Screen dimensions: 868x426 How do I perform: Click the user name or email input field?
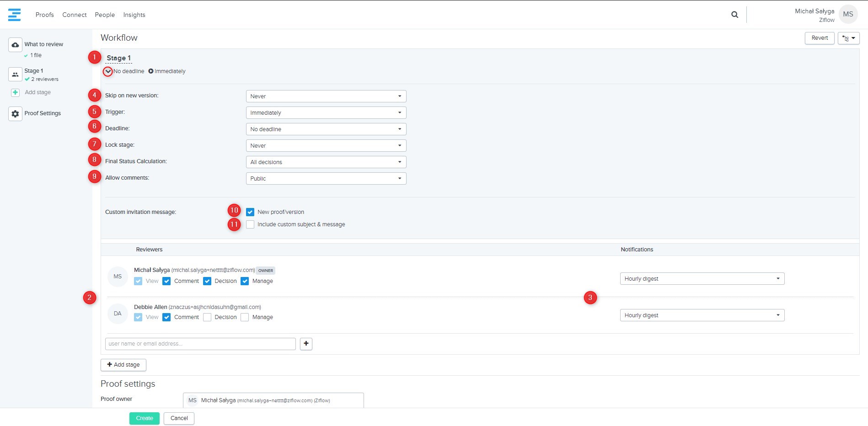(200, 344)
